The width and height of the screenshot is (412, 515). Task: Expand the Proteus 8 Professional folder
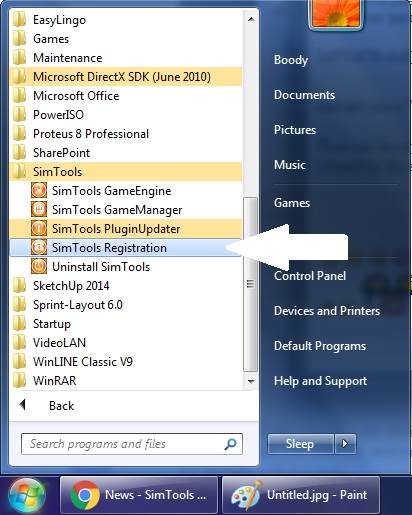click(x=126, y=134)
